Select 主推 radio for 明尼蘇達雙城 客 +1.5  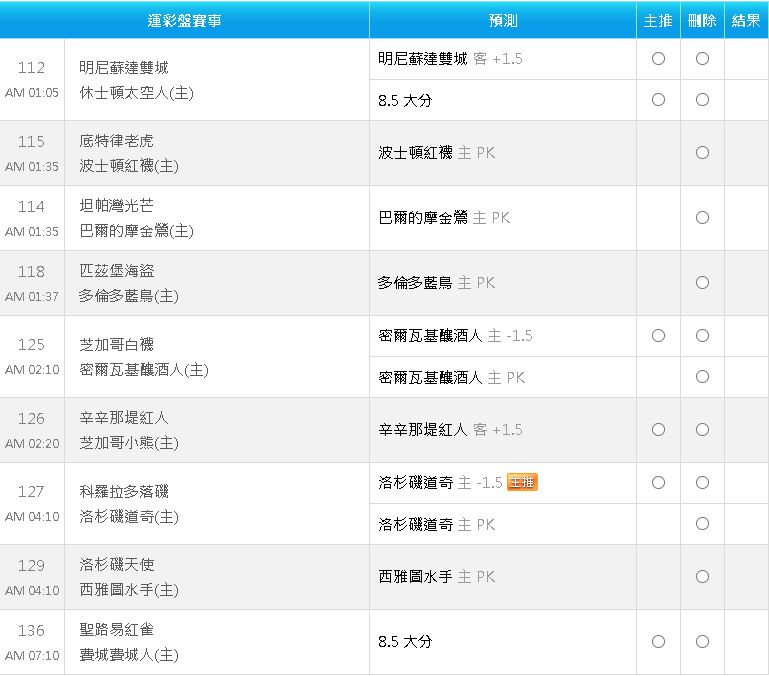(658, 59)
